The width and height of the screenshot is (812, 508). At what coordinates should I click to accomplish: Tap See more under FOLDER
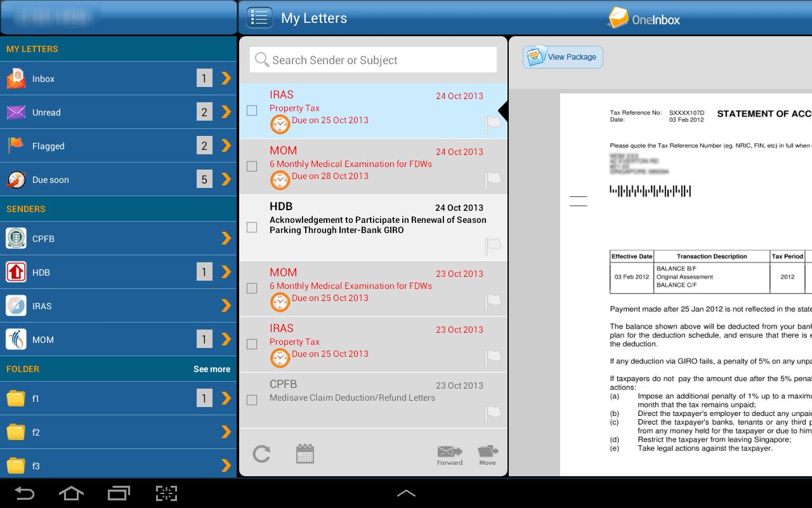pos(211,368)
